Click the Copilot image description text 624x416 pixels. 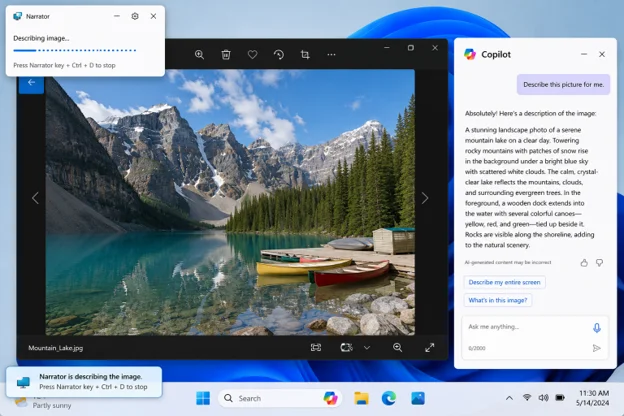point(531,187)
